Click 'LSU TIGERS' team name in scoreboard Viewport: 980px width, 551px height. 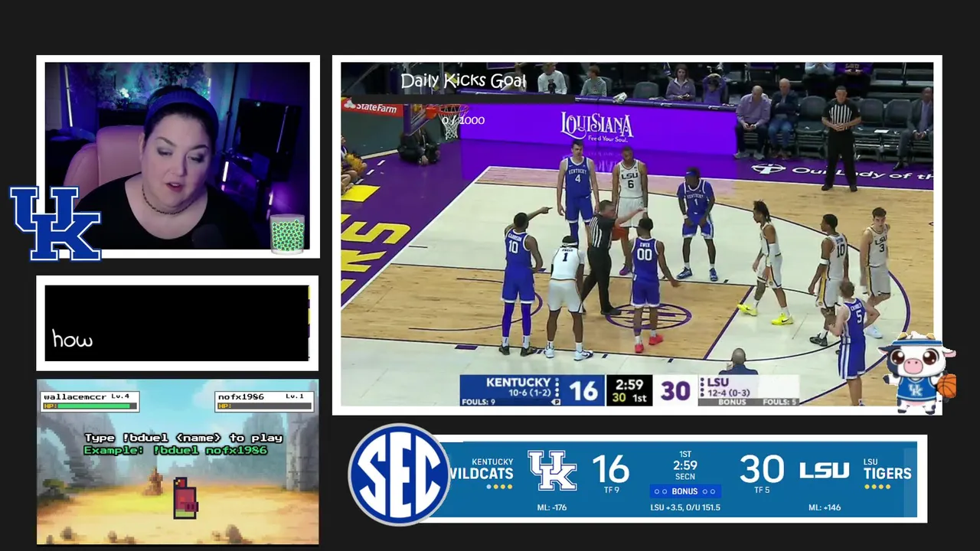coord(887,468)
